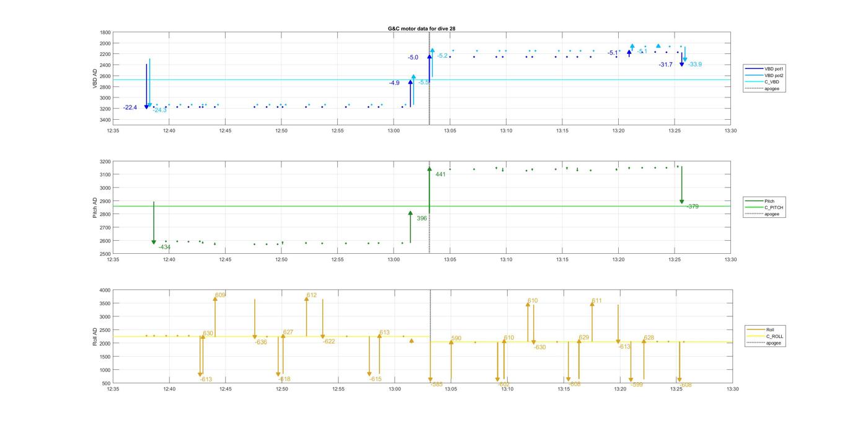Click the '396' pitch data label
This screenshot has height=430, width=868.
[422, 218]
